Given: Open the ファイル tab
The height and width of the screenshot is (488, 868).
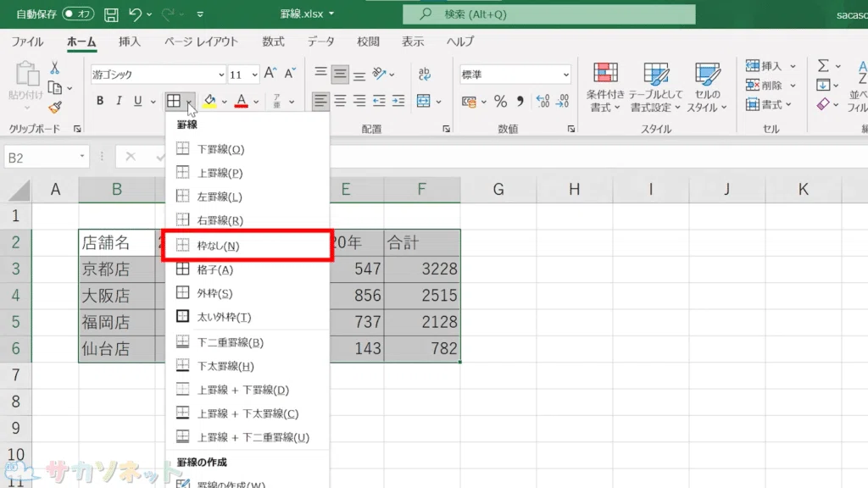Looking at the screenshot, I should [x=27, y=42].
